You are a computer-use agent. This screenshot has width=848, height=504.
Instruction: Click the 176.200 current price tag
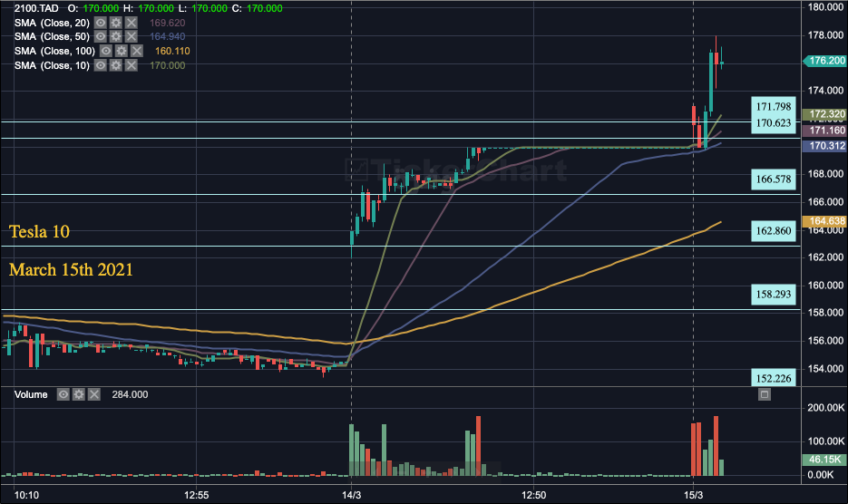click(x=824, y=61)
